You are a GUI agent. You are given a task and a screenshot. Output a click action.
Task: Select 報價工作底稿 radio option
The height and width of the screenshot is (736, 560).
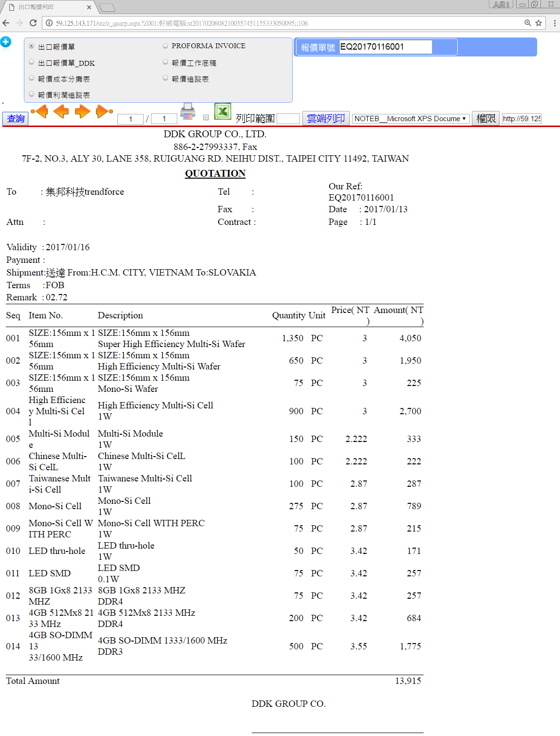point(166,62)
